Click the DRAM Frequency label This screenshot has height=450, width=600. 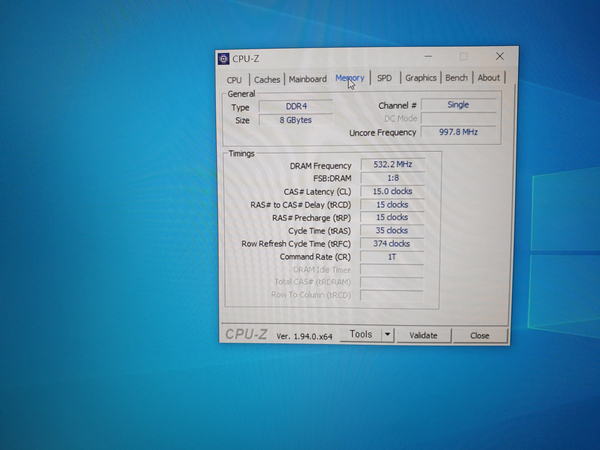(320, 166)
